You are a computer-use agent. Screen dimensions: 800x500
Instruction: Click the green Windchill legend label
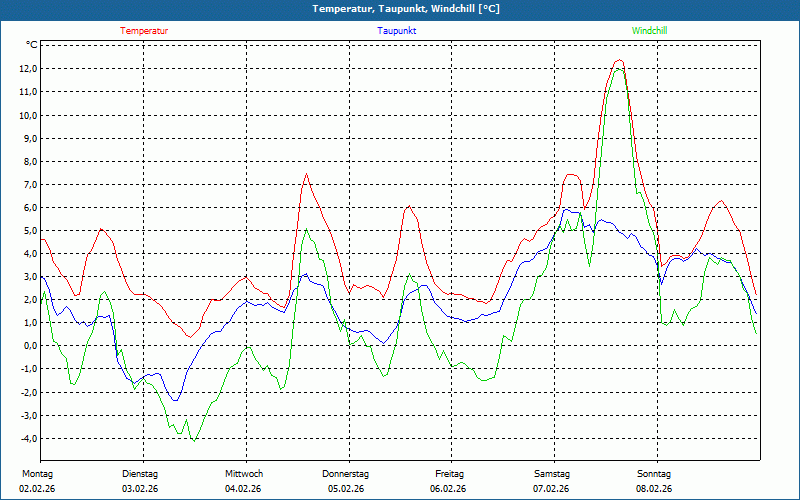coord(649,31)
